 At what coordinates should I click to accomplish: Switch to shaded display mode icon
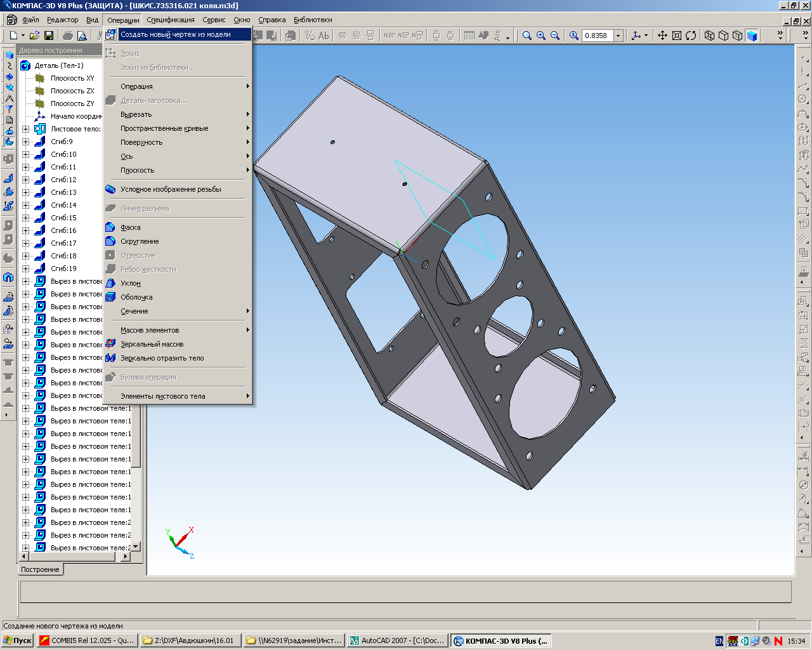point(752,36)
